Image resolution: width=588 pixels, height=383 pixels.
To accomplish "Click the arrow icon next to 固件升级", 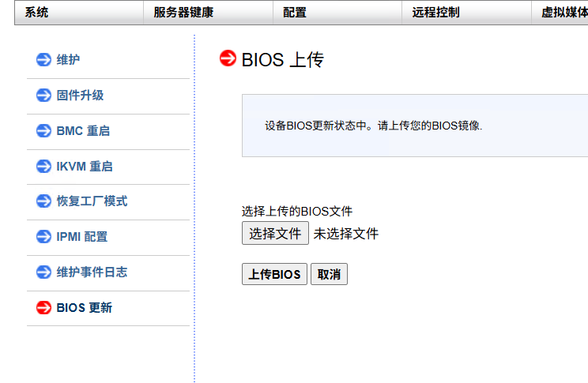I will (x=43, y=96).
